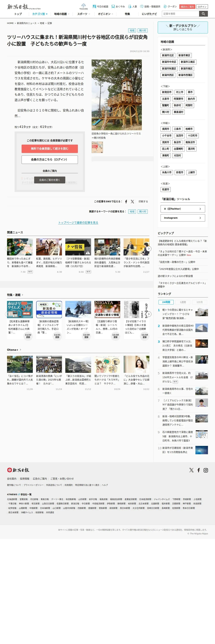
Task: Open 「自民大敗－政権の行方－」 pickup link
Action: 176,262
